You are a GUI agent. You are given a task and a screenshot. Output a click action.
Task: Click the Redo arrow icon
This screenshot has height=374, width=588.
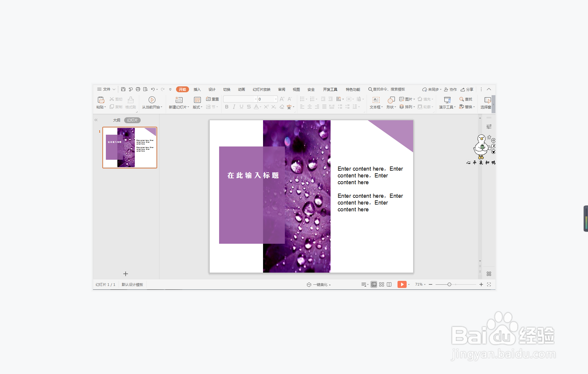[162, 89]
